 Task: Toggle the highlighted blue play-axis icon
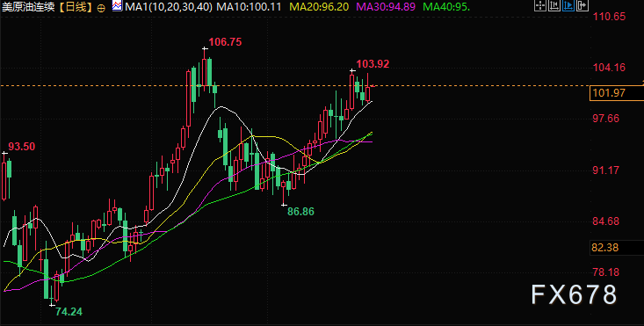(568, 5)
